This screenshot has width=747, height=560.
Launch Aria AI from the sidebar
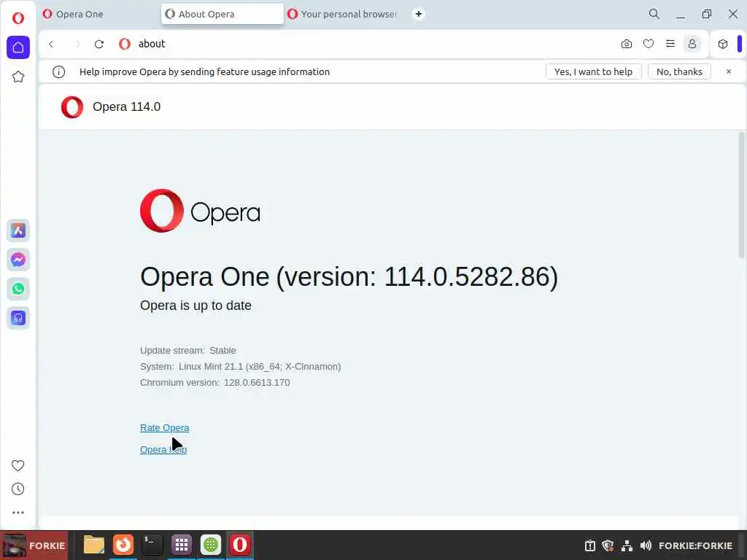coord(18,230)
